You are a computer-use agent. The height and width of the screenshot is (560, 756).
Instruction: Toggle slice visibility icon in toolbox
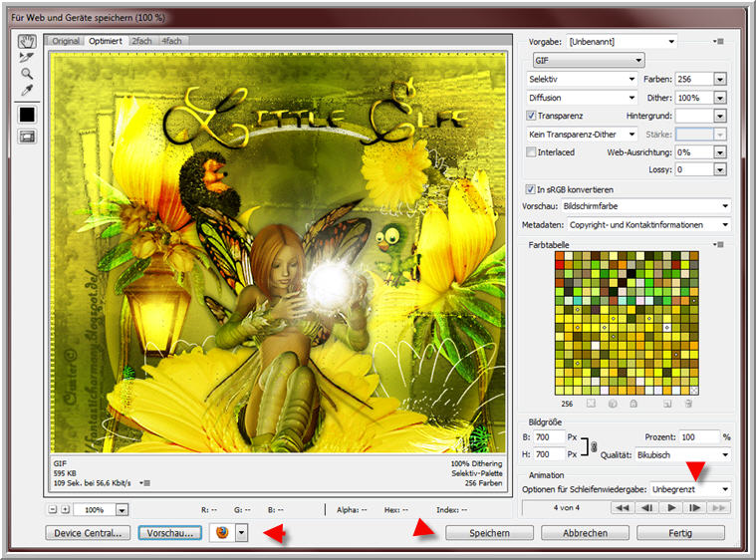pos(27,137)
